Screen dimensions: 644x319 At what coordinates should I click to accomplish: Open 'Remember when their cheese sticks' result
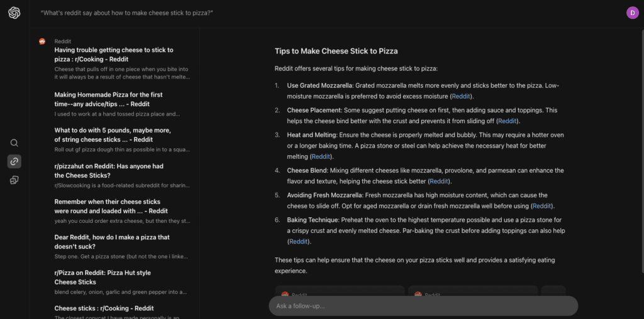pos(111,206)
